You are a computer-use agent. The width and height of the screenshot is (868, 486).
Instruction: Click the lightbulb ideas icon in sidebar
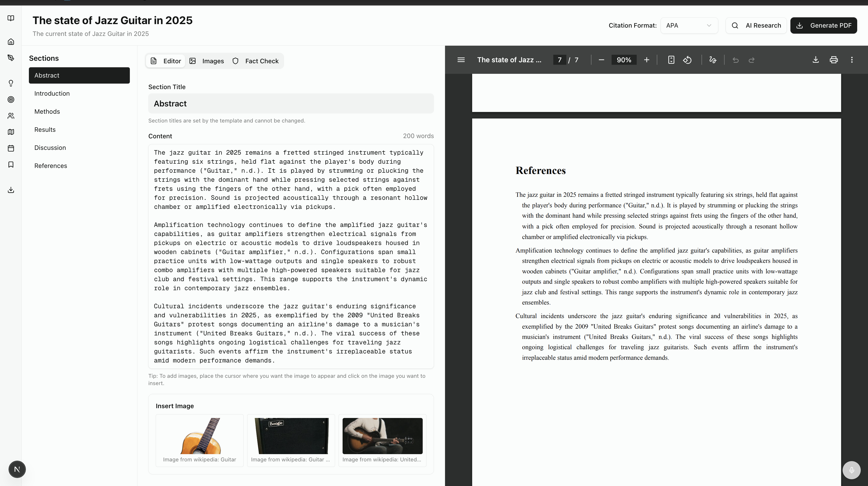point(11,83)
